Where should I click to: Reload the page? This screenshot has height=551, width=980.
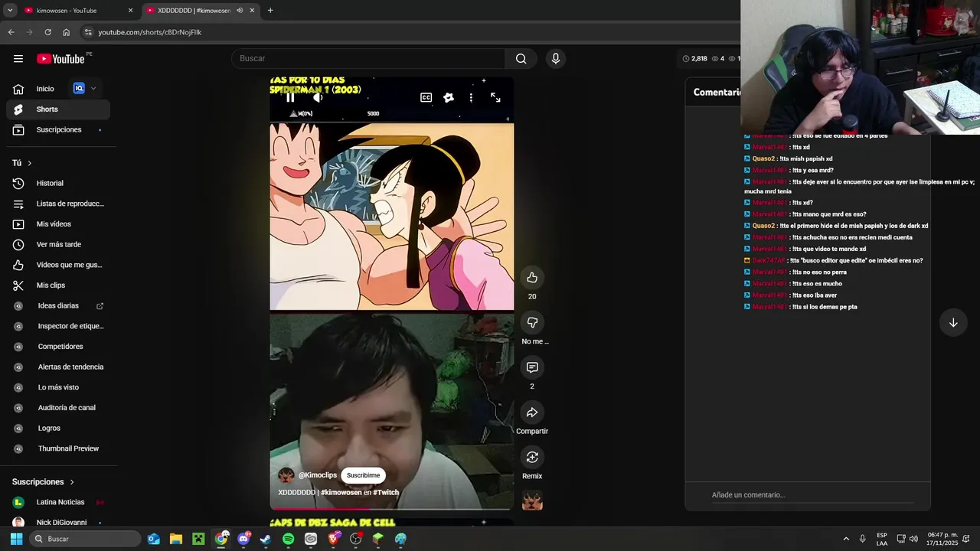coord(47,32)
